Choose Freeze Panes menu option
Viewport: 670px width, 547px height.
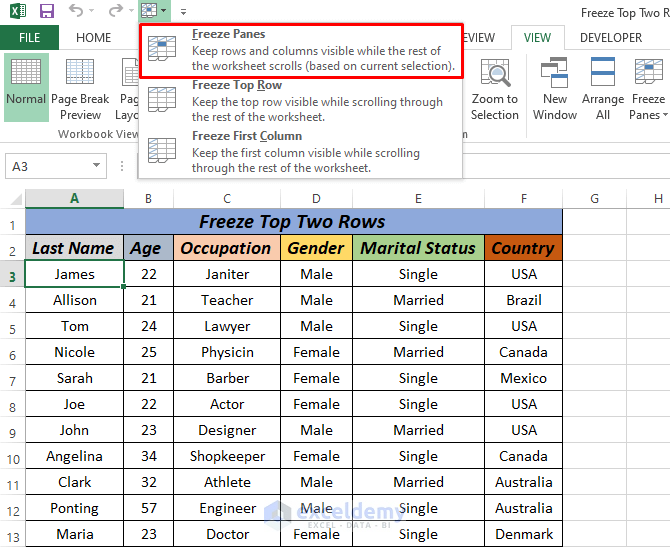[x=301, y=51]
